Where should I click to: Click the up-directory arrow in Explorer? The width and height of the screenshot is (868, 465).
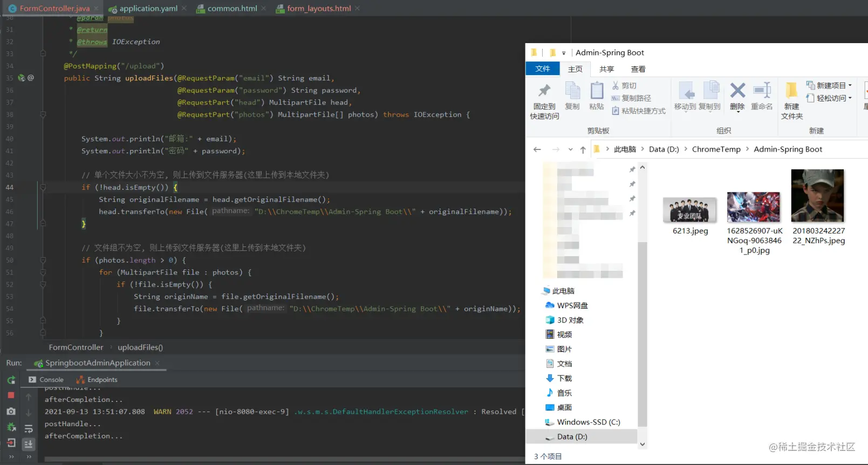(x=583, y=149)
